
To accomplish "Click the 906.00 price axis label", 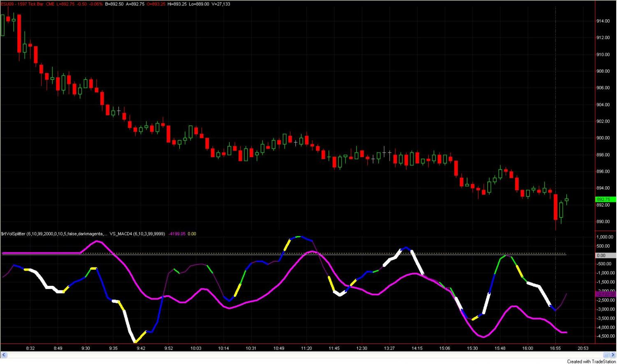I will (603, 88).
